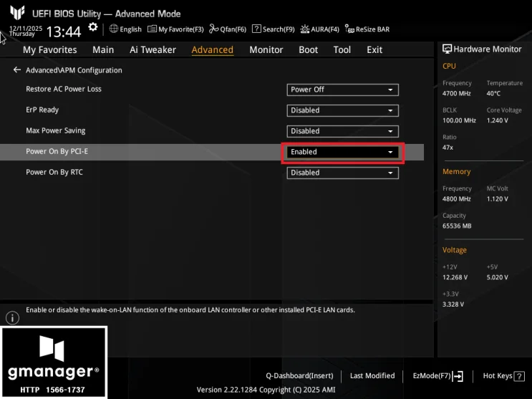Select the Advanced tab
Viewport: 532px width, 399px height.
pyautogui.click(x=213, y=50)
